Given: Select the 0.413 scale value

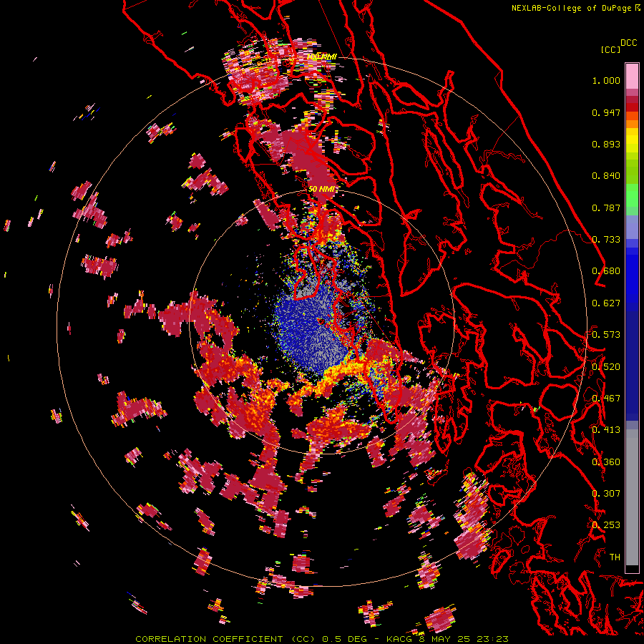Looking at the screenshot, I should (x=606, y=430).
